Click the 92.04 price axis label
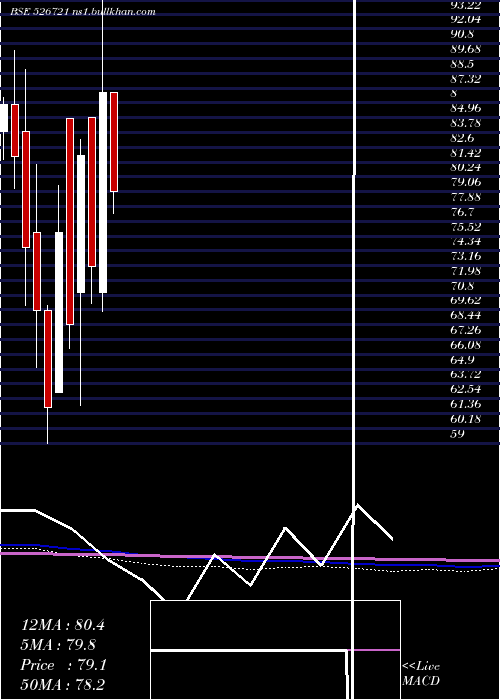500x700 pixels. point(466,20)
